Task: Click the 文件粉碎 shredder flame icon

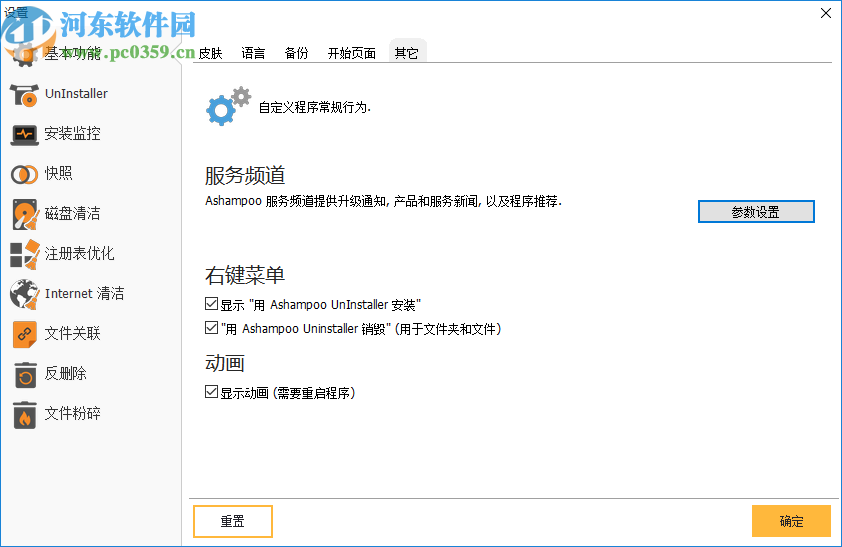Action: 25,414
